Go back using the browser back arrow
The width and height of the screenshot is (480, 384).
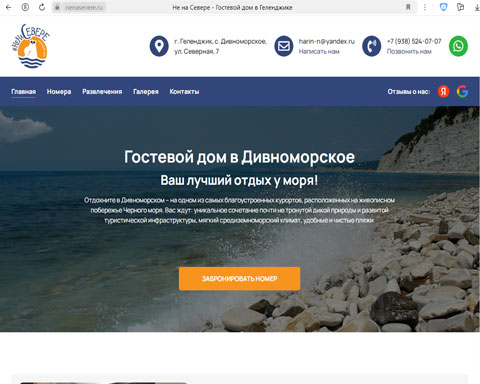pos(9,7)
